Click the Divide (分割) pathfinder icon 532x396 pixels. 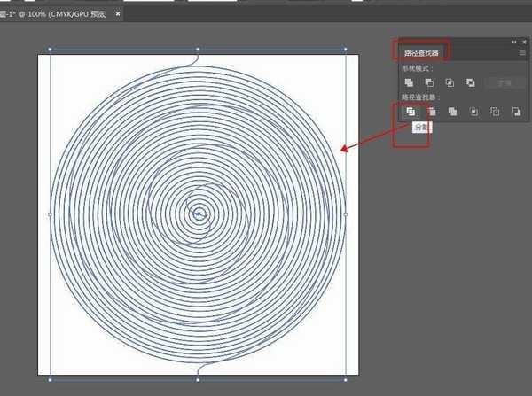pyautogui.click(x=410, y=112)
